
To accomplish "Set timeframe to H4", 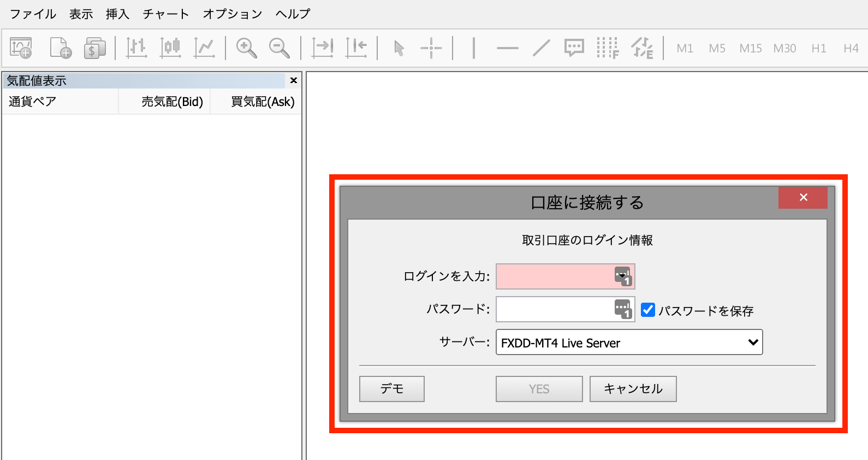I will click(x=851, y=49).
